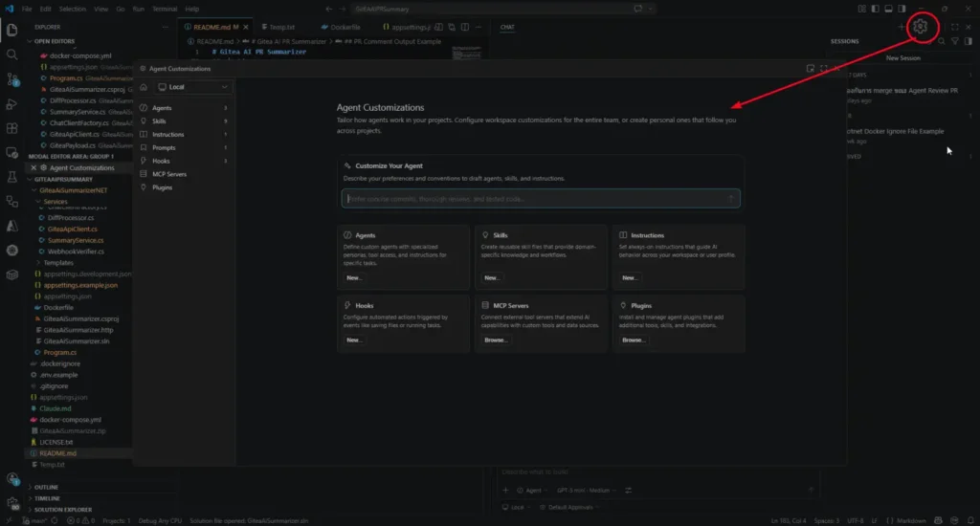Click the filter sessions icon
Screen dimensions: 980x526
click(954, 41)
